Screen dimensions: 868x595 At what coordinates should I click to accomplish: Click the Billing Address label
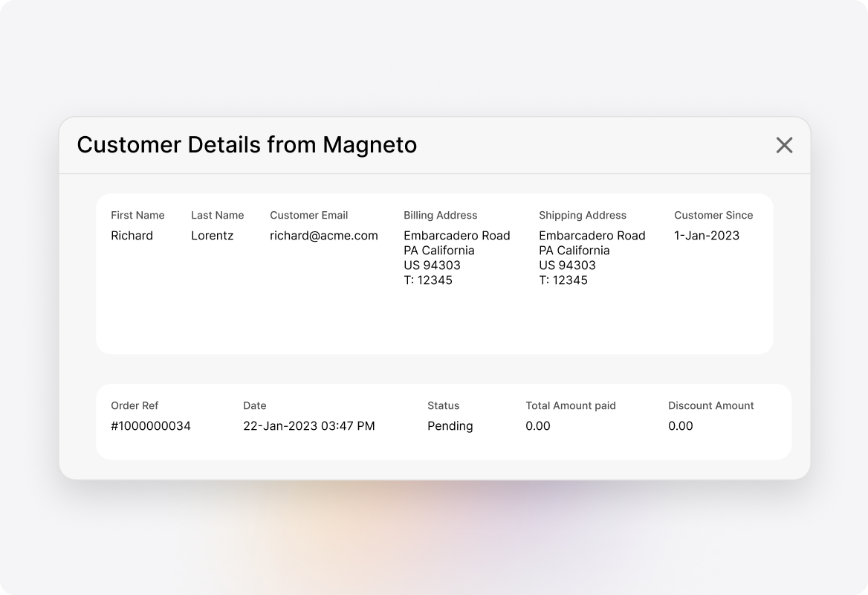(x=440, y=215)
